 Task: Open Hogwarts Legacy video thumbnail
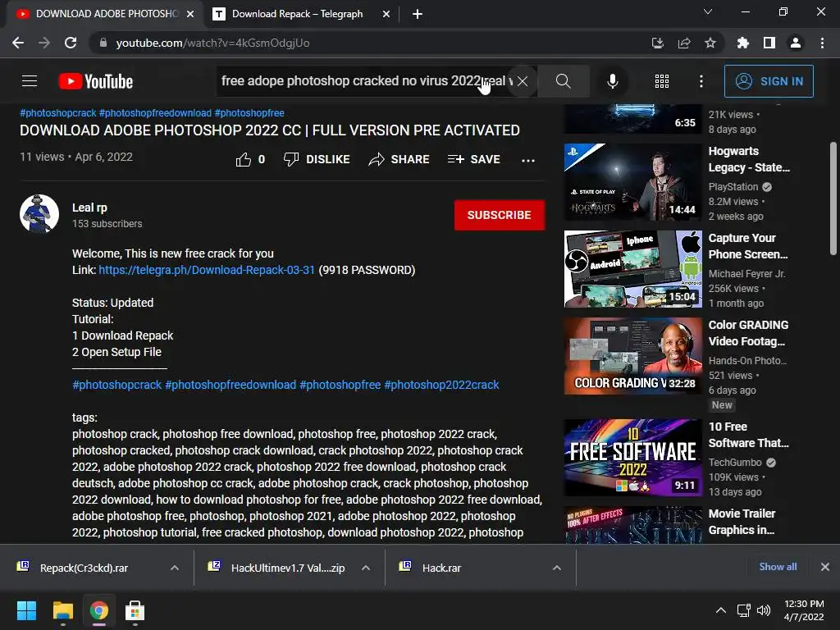click(633, 182)
